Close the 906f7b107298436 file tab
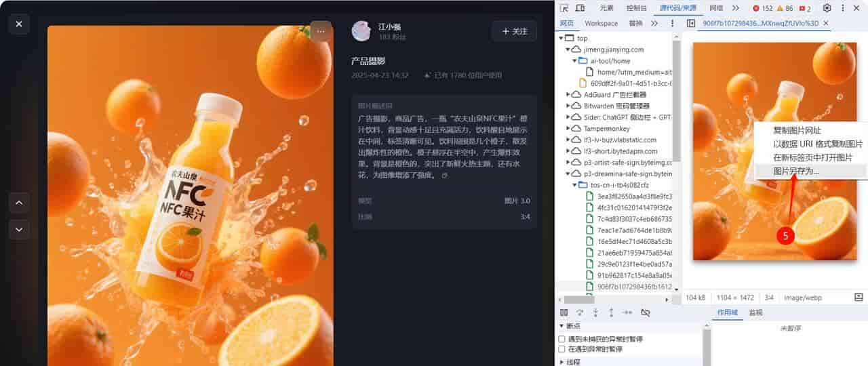 click(825, 23)
